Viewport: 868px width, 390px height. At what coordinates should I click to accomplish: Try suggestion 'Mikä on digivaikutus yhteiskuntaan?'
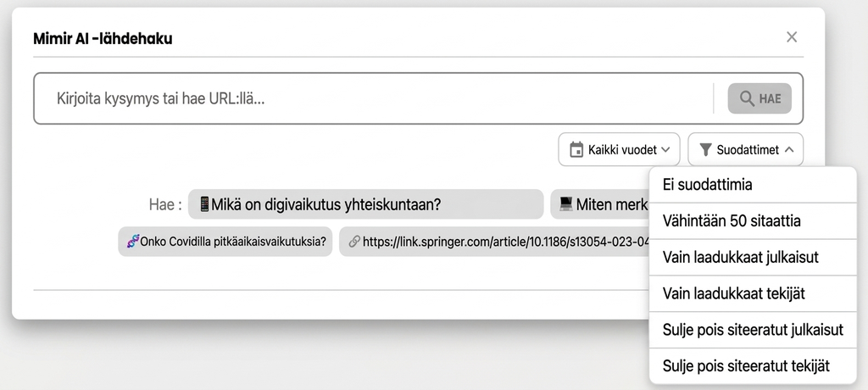click(x=366, y=204)
